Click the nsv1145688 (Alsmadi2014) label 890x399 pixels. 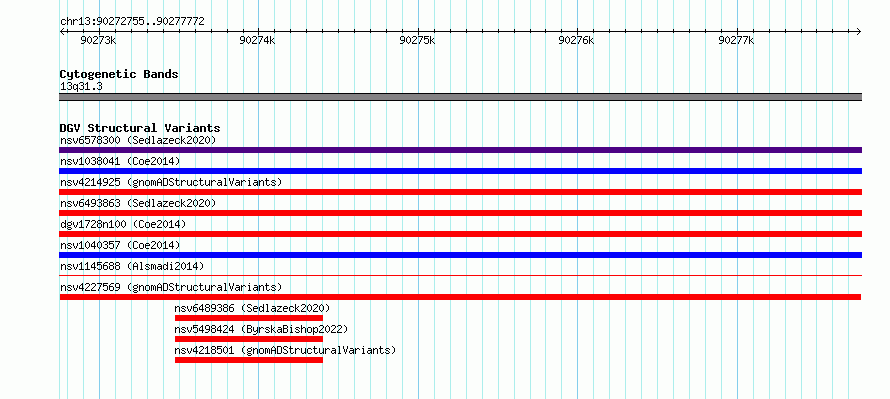coord(132,266)
